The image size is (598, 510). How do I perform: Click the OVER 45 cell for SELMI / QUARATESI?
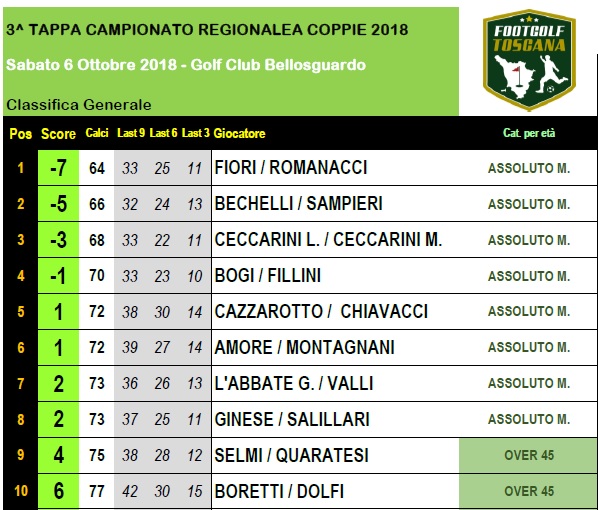pos(529,455)
